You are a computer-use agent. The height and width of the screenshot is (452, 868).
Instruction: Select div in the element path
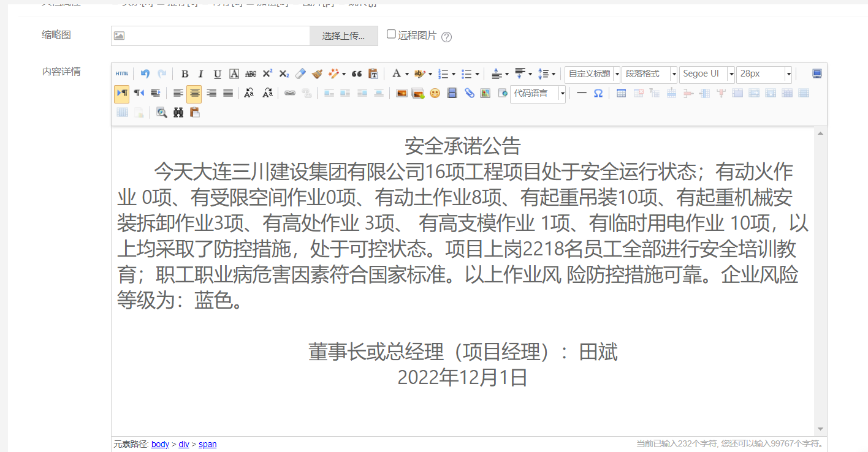click(x=184, y=444)
